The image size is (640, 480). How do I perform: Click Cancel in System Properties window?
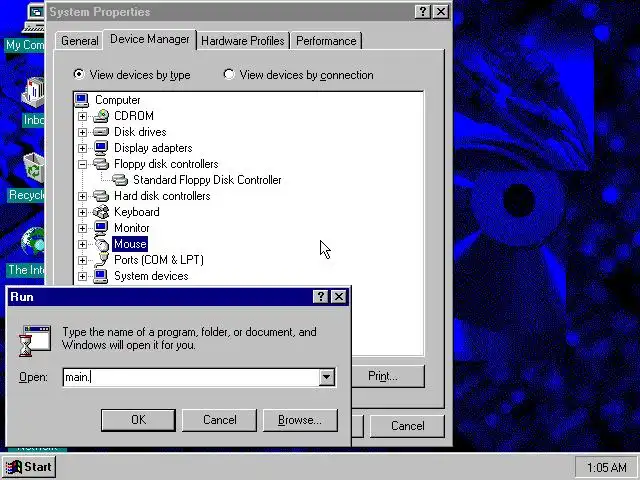(407, 426)
